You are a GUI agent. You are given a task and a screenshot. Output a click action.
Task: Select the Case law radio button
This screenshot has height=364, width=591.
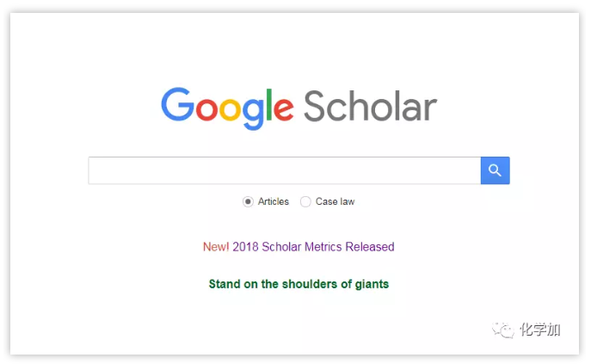click(x=305, y=201)
